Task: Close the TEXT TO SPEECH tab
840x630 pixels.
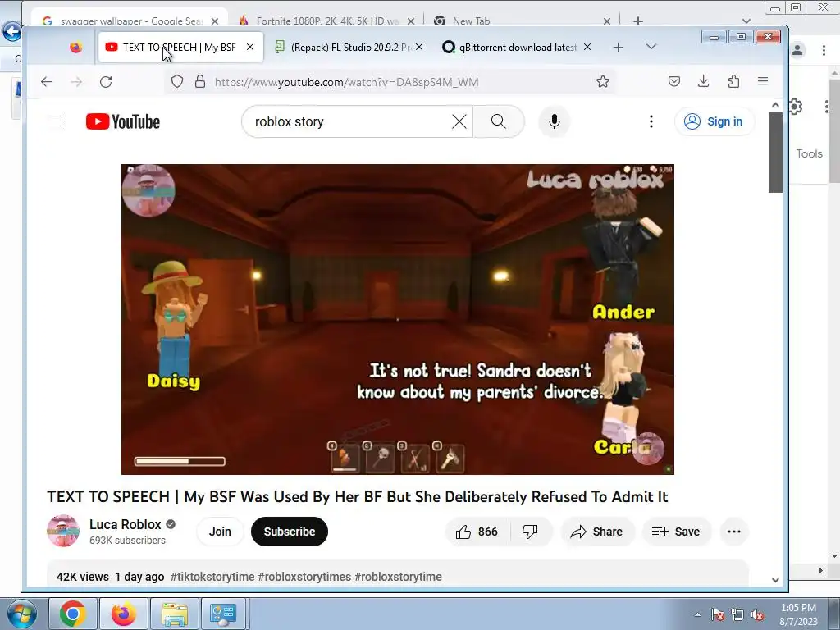Action: pyautogui.click(x=250, y=47)
